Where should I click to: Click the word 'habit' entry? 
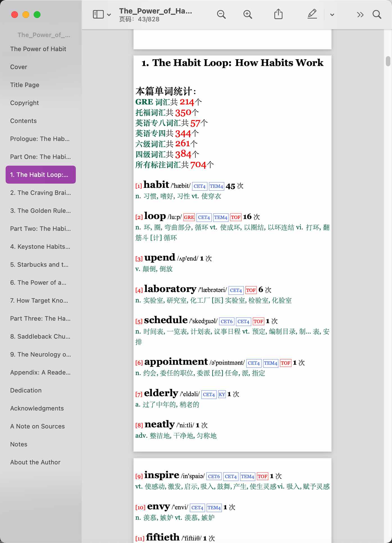[156, 185]
